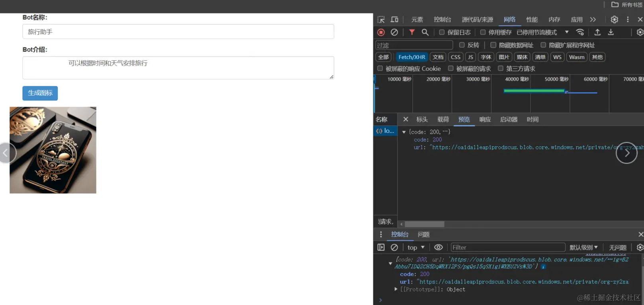The image size is (644, 305).
Task: Switch to 内存 tab
Action: (554, 20)
